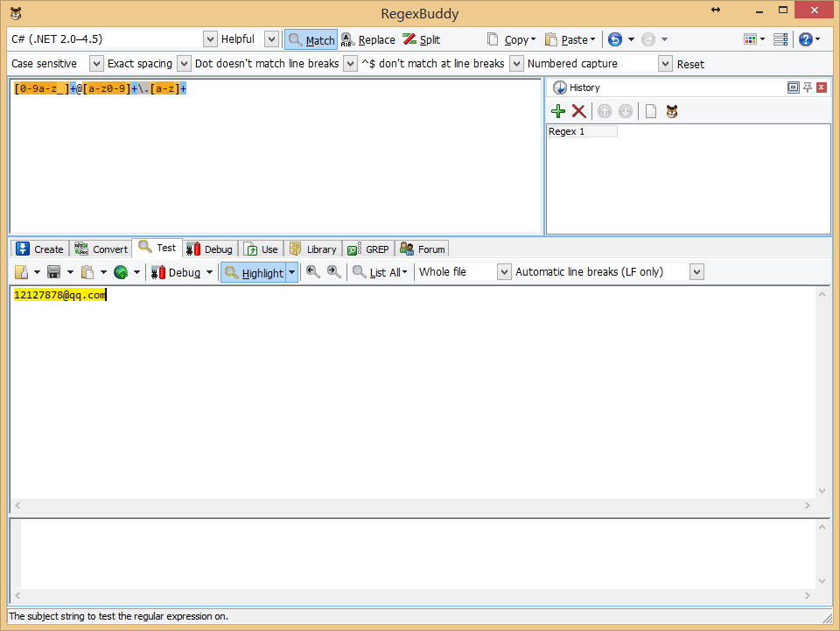Click the Test paste clipboard icon

[x=87, y=272]
